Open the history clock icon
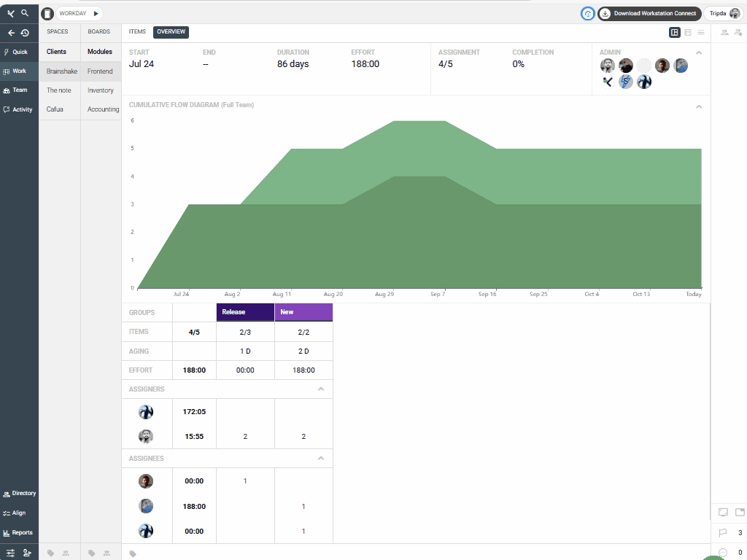 pyautogui.click(x=25, y=33)
